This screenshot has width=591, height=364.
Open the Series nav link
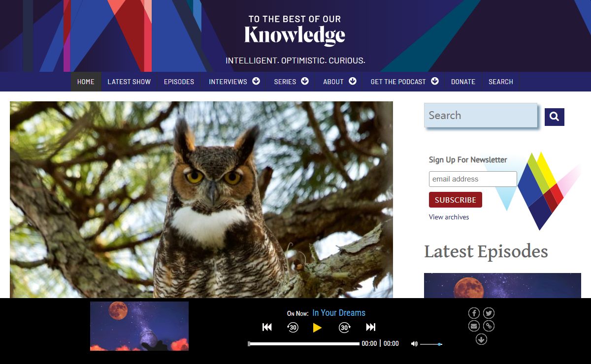pos(285,82)
